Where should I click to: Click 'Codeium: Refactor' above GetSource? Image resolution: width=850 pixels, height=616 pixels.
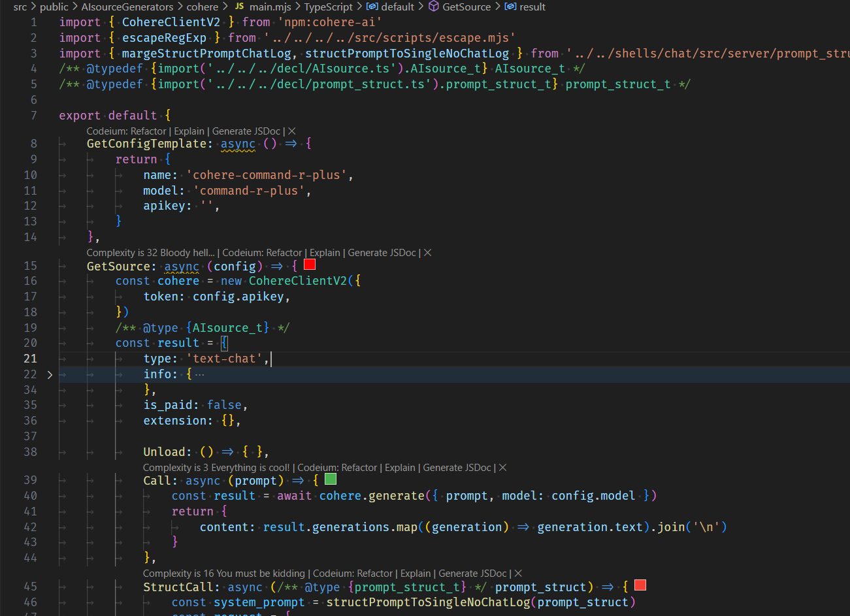[262, 253]
